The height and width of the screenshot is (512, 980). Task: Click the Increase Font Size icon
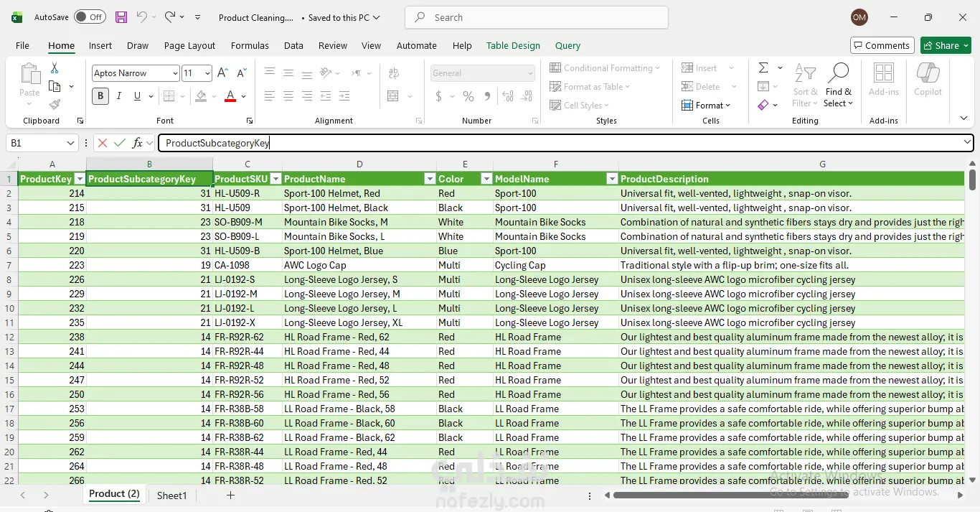222,73
